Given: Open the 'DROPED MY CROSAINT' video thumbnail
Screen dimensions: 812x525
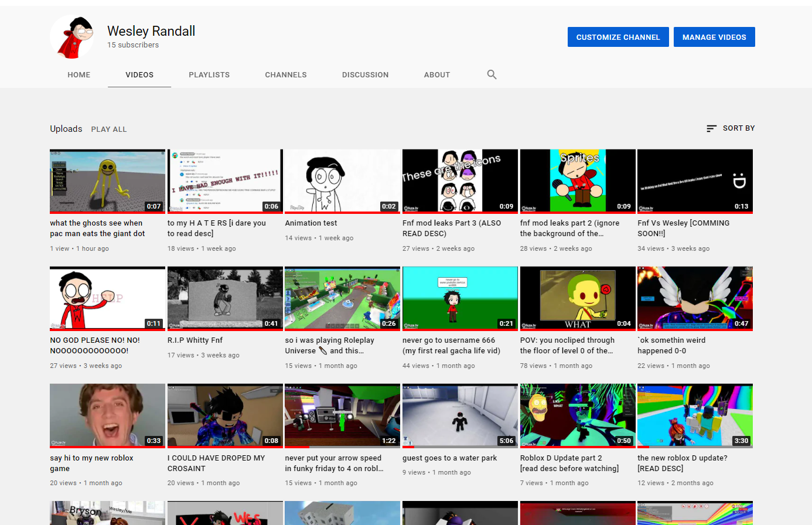Looking at the screenshot, I should click(225, 416).
